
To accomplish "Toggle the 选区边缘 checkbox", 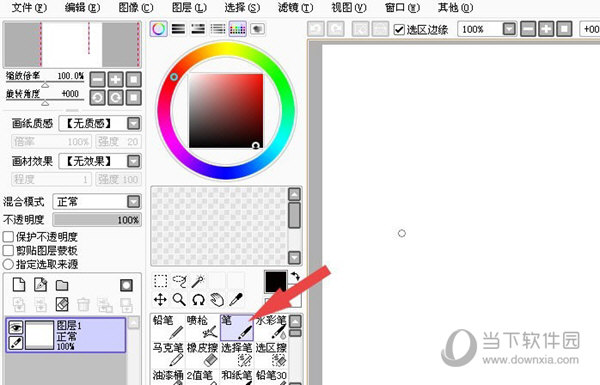I will [x=399, y=29].
